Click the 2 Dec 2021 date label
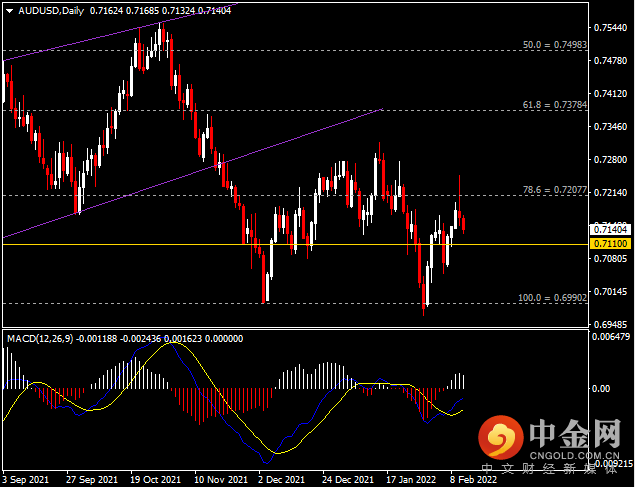Screen dimensions: 635x487 282,480
